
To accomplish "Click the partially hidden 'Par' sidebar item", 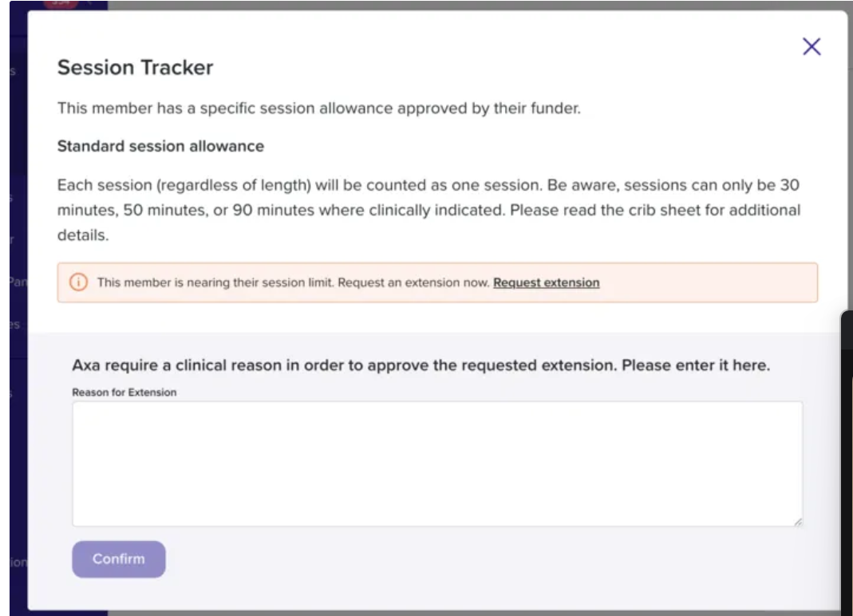I will (x=17, y=281).
